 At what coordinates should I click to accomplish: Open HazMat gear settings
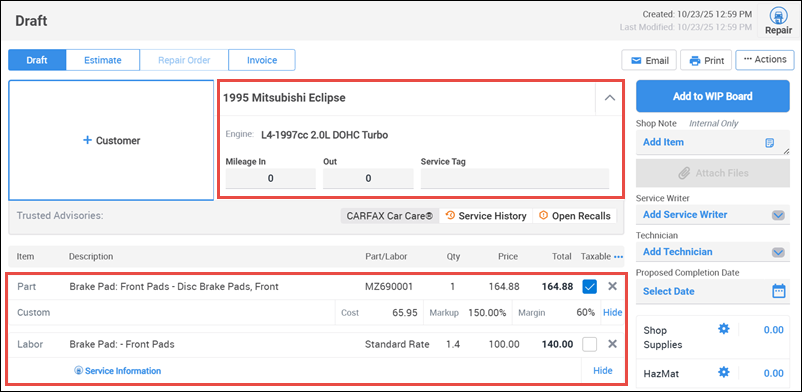(723, 373)
